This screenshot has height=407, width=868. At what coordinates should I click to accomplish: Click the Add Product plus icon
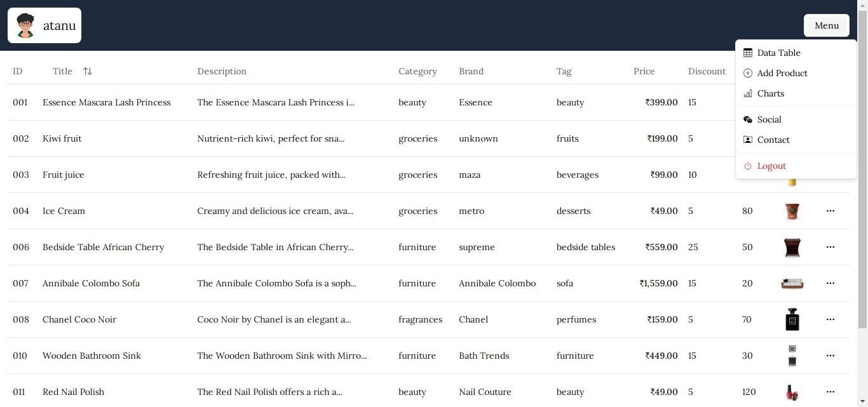[x=748, y=73]
